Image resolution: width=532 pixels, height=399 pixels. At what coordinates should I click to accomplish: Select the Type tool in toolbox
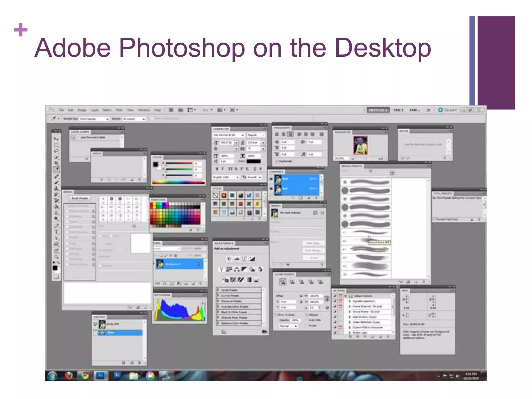tap(56, 232)
